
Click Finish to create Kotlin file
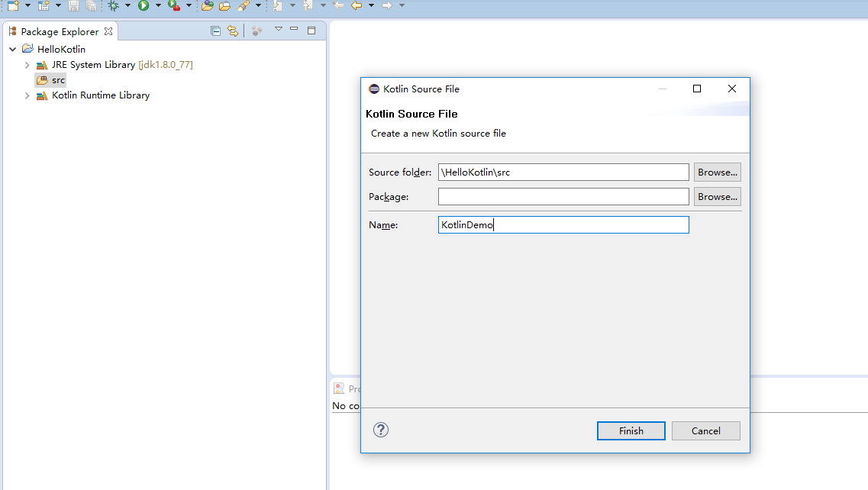point(631,430)
